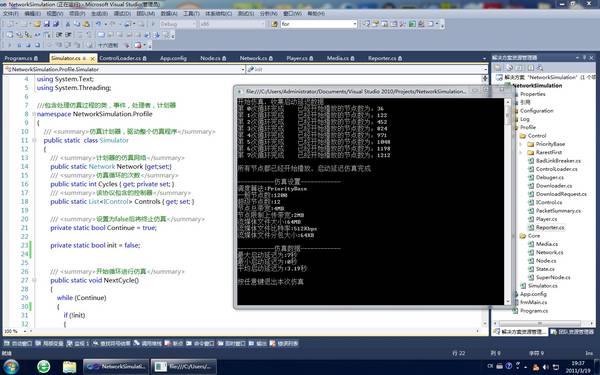
Task: Switch to the Media.cs tab
Action: [340, 58]
